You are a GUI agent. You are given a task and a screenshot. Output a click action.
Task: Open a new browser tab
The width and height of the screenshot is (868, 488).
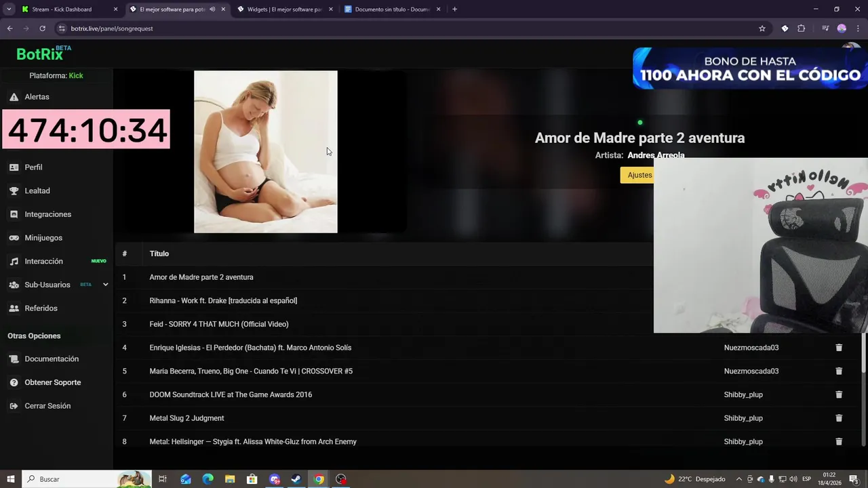pos(454,9)
